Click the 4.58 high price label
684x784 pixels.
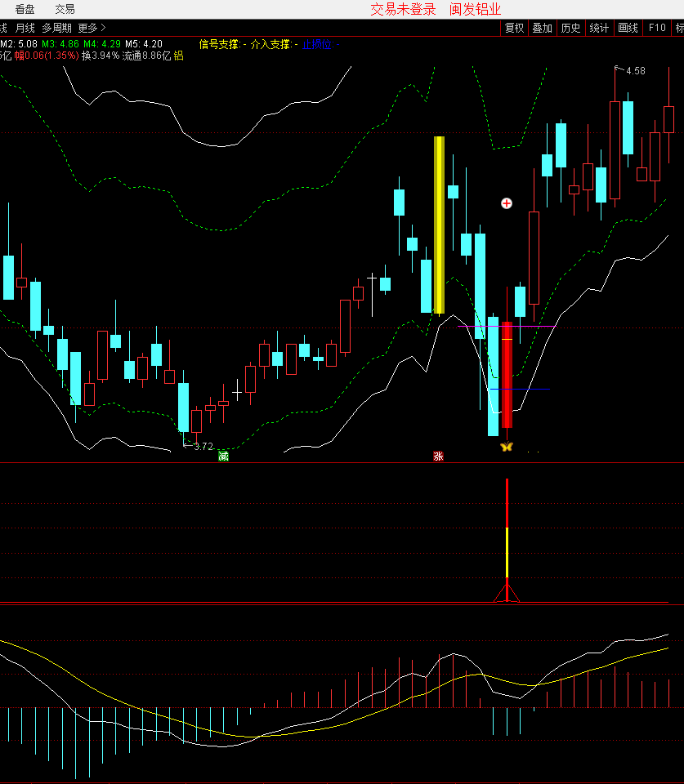point(634,71)
